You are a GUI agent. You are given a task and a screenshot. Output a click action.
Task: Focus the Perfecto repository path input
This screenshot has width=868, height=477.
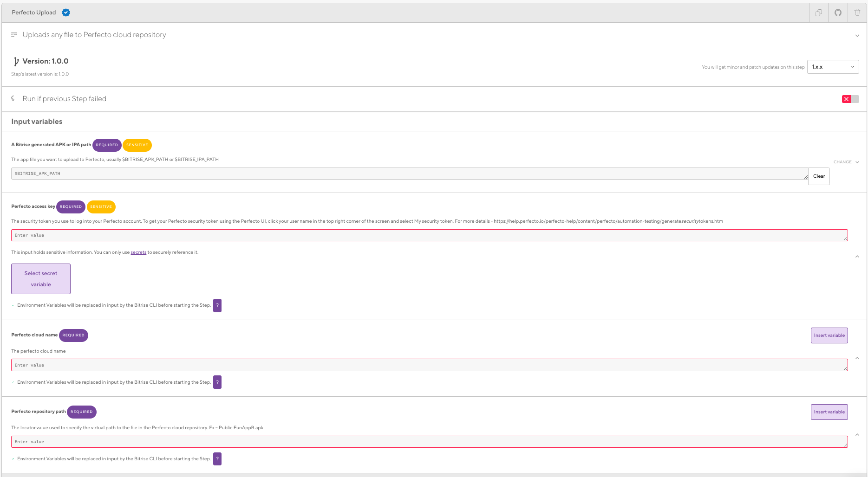click(x=430, y=442)
